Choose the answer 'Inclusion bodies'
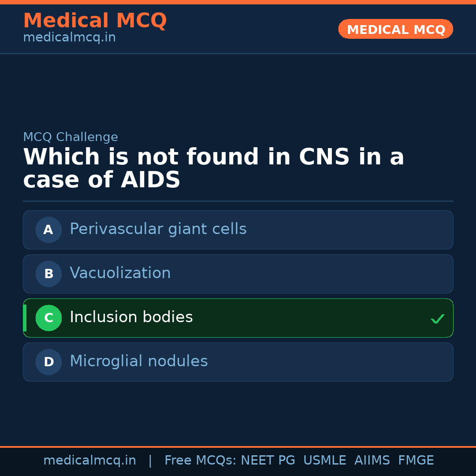Viewport: 476px width, 476px height. [131, 317]
